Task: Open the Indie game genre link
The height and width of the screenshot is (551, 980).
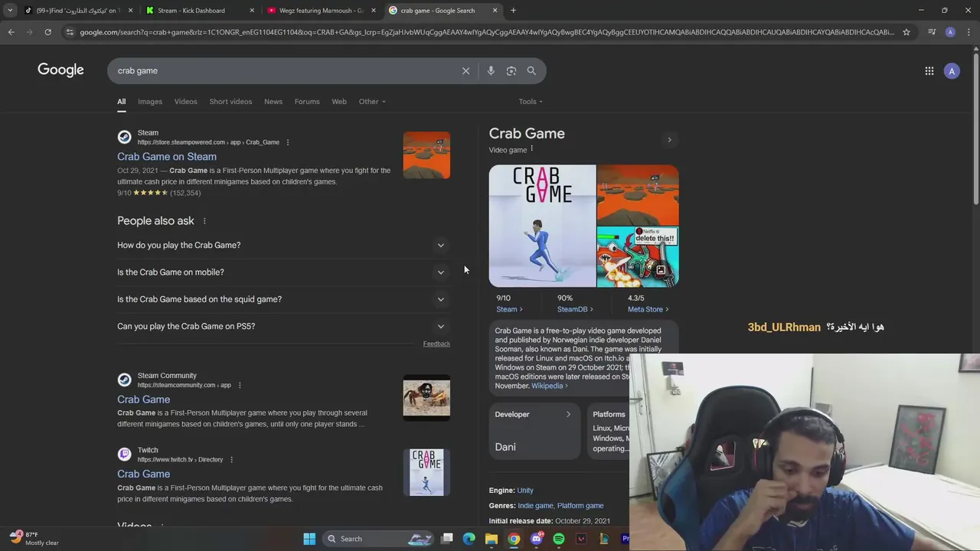Action: [x=535, y=506]
